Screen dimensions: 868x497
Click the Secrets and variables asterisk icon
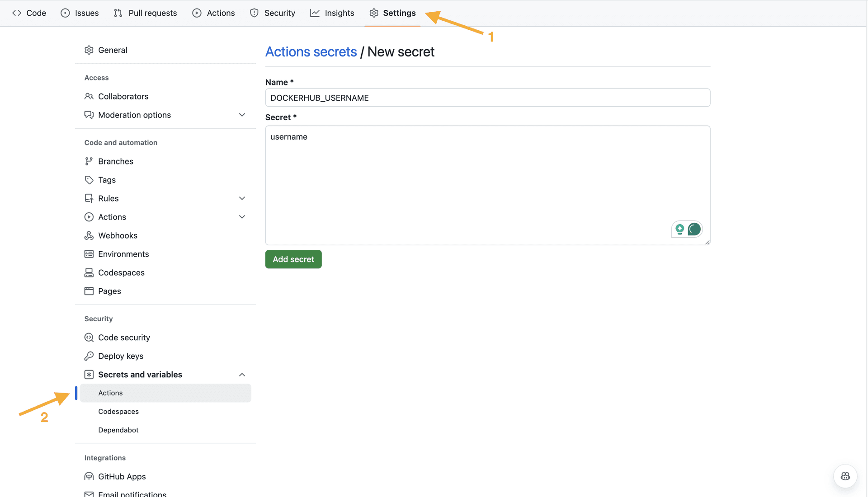pos(89,375)
